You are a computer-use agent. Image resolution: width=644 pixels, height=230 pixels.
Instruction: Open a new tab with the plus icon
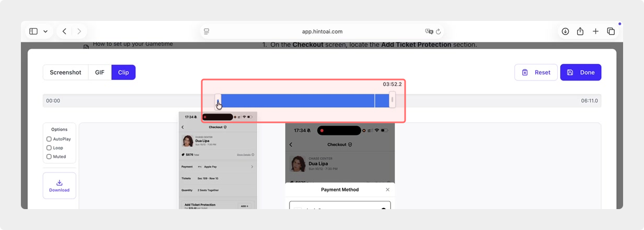coord(595,31)
